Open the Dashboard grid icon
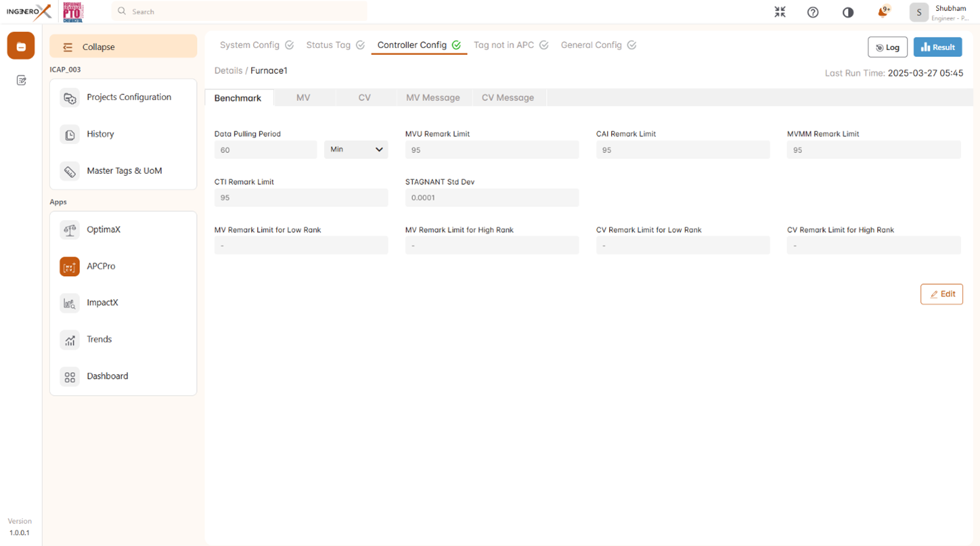Screen dimensions: 980x546 [70, 376]
